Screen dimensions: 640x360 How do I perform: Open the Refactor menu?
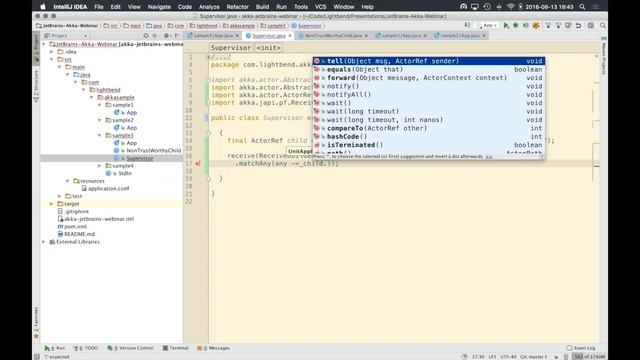237,7
